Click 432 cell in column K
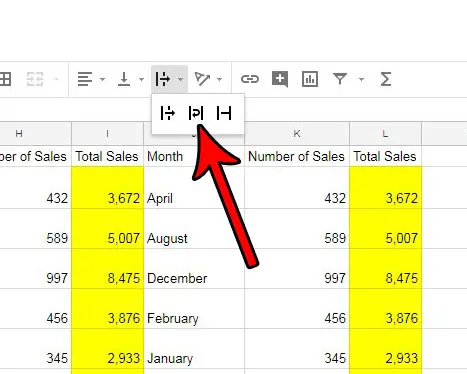The image size is (467, 374). [x=297, y=188]
